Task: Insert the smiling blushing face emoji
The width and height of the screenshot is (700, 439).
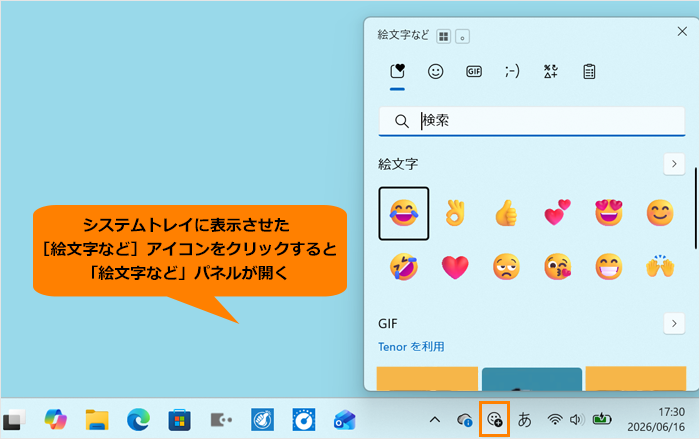Action: (660, 213)
